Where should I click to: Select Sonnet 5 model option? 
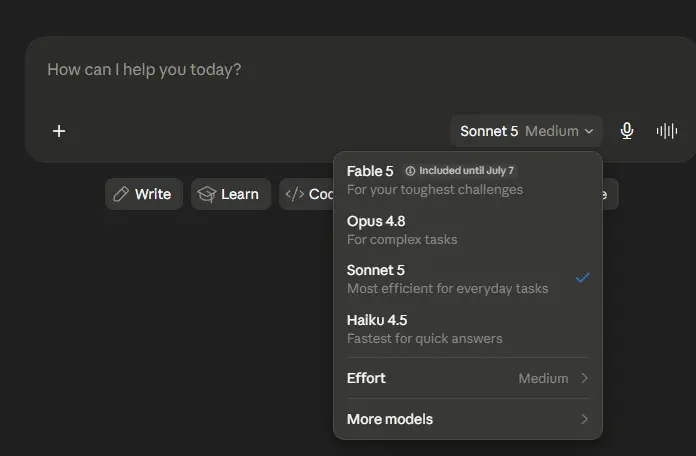click(467, 279)
